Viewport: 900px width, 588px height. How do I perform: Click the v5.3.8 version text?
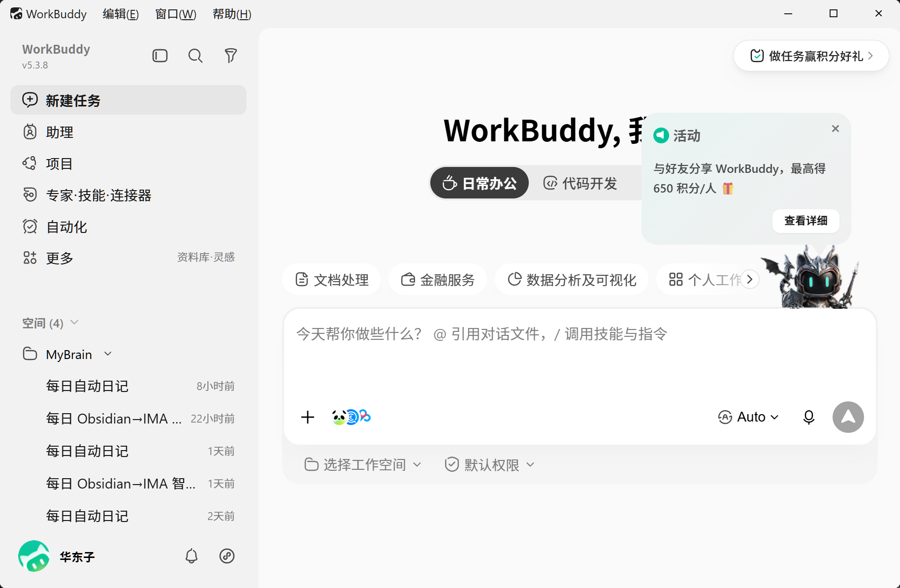35,65
